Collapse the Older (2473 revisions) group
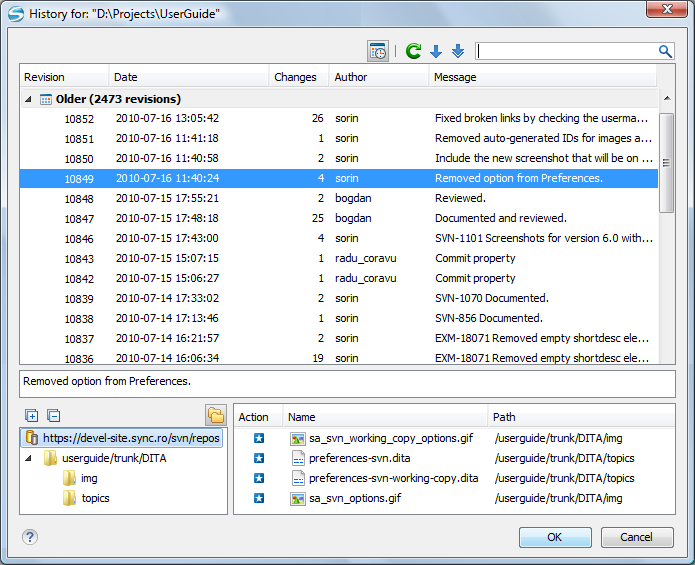The width and height of the screenshot is (695, 565). point(29,99)
